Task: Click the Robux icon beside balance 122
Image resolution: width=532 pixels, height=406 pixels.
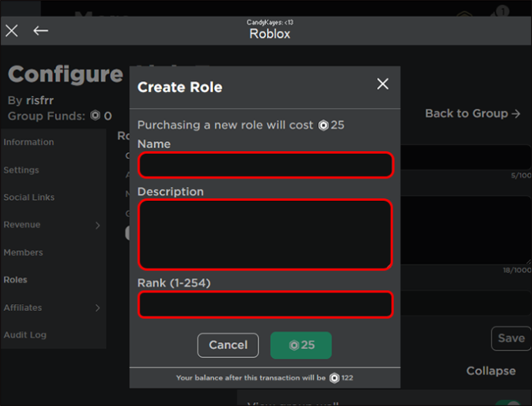Action: tap(334, 377)
